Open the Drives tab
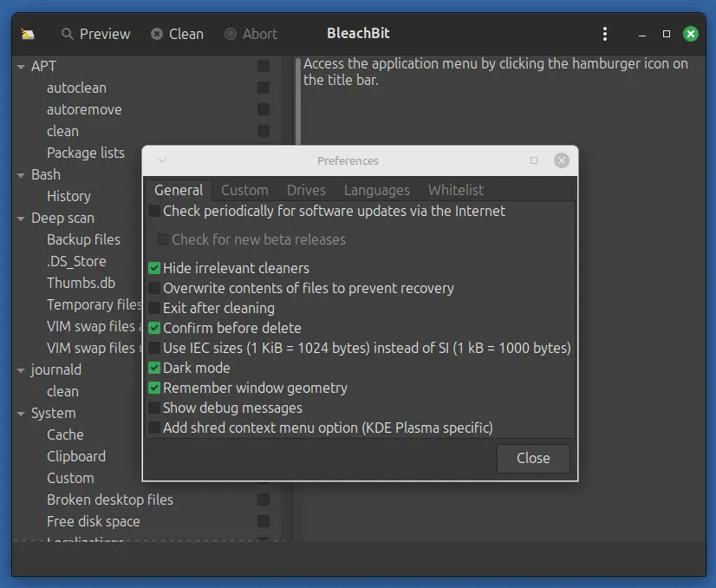Screen dimensions: 716x588 coord(306,189)
